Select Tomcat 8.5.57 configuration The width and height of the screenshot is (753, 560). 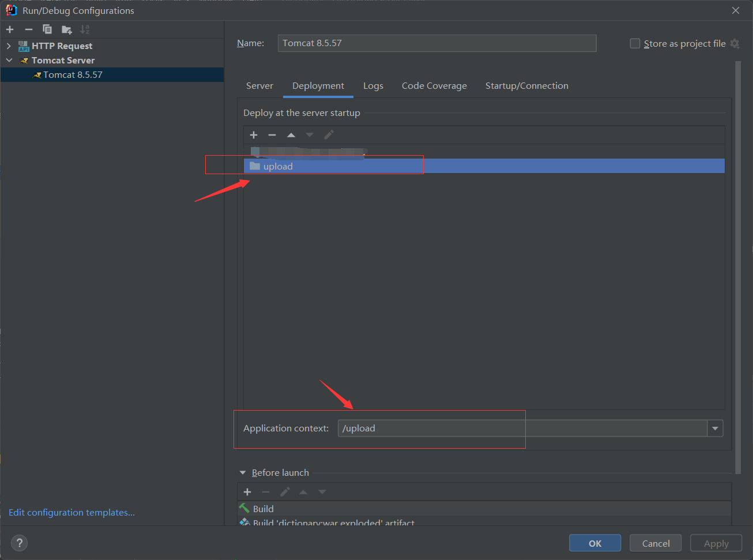pyautogui.click(x=112, y=75)
